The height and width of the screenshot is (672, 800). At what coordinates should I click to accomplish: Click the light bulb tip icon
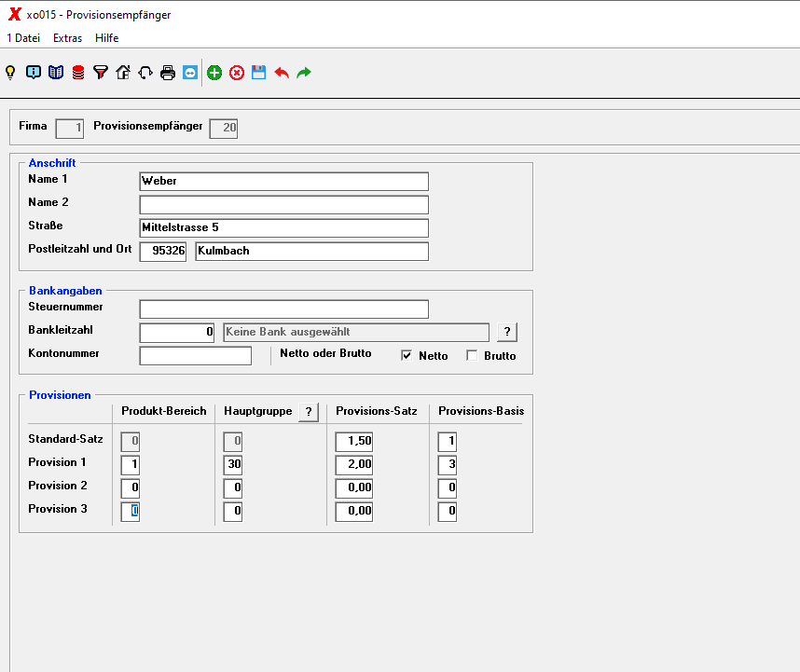pyautogui.click(x=10, y=73)
